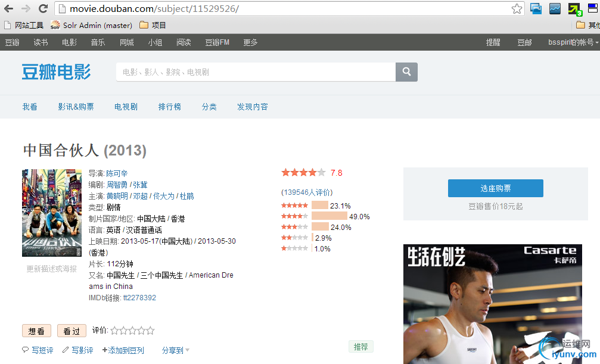This screenshot has height=364, width=600.
Task: Rate five stars in 评价 stars
Action: [x=150, y=331]
